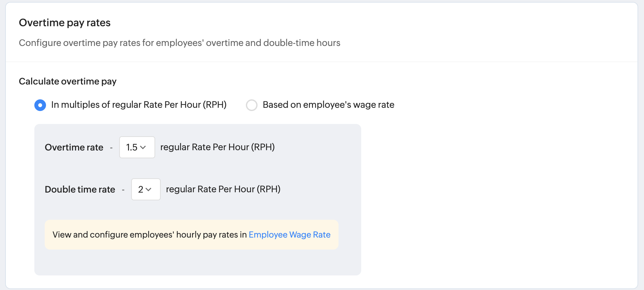Screen dimensions: 644x290
Task: Open the Employee Wage Rate link
Action: click(x=289, y=235)
